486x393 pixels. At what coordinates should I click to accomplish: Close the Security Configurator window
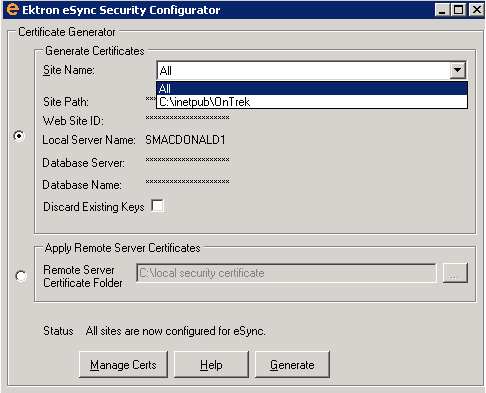476,10
